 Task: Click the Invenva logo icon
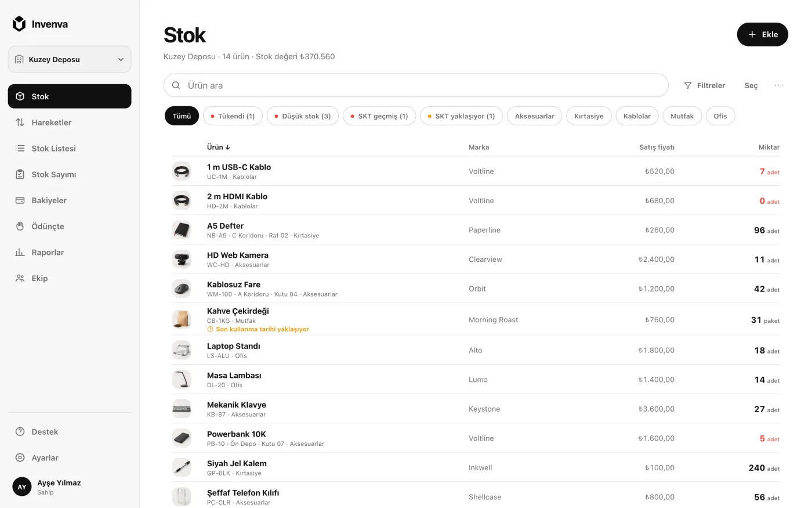coord(19,24)
